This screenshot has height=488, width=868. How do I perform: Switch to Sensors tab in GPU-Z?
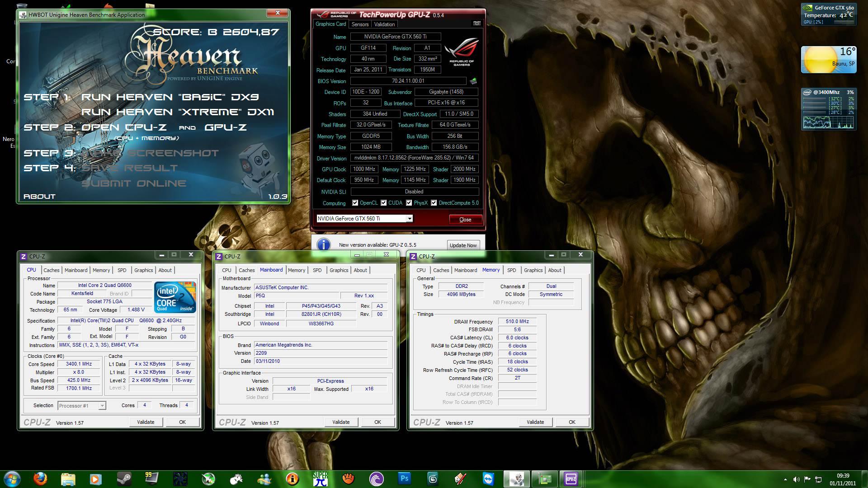pos(360,24)
